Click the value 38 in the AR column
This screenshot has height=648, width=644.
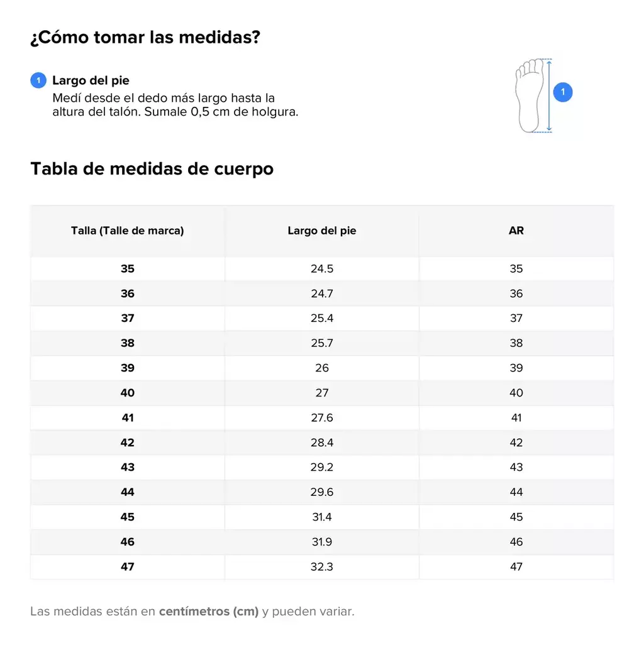pos(516,343)
